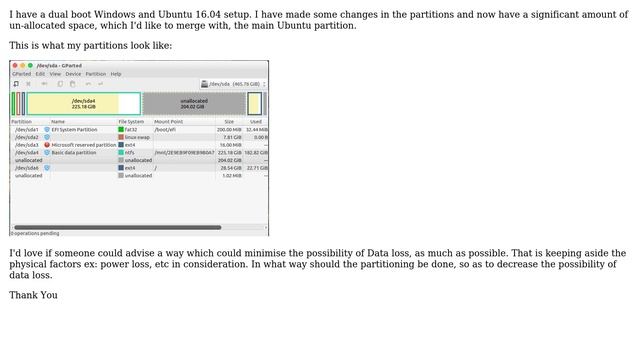Click the fat32 green color swatch
This screenshot has width=640, height=360.
point(121,129)
